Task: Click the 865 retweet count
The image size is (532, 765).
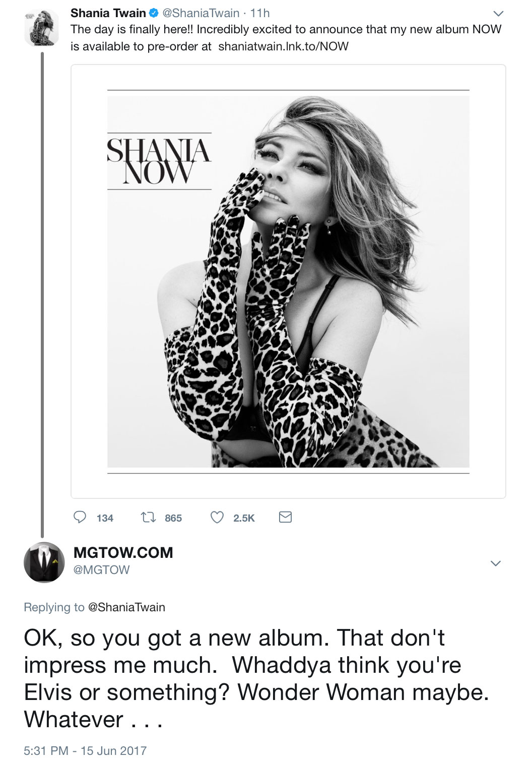Action: (x=173, y=518)
